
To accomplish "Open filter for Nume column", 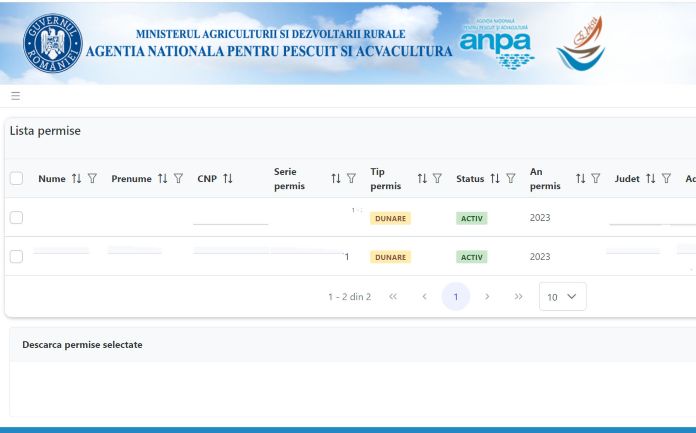I will coord(93,179).
